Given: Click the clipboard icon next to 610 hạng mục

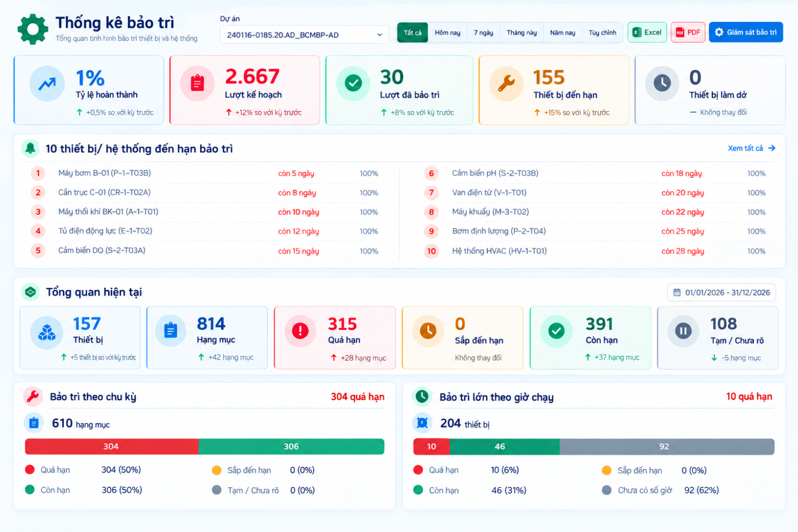Looking at the screenshot, I should (x=34, y=423).
